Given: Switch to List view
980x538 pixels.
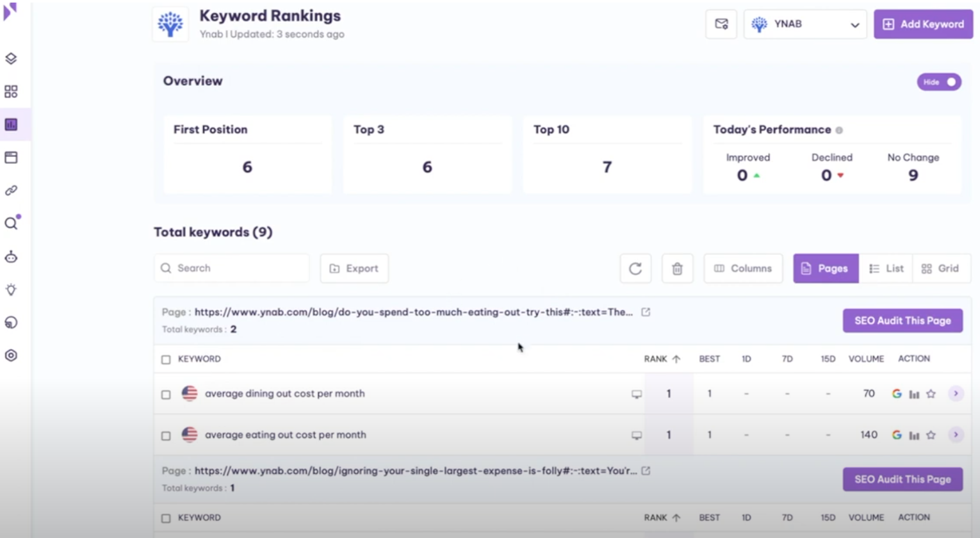Looking at the screenshot, I should (886, 268).
